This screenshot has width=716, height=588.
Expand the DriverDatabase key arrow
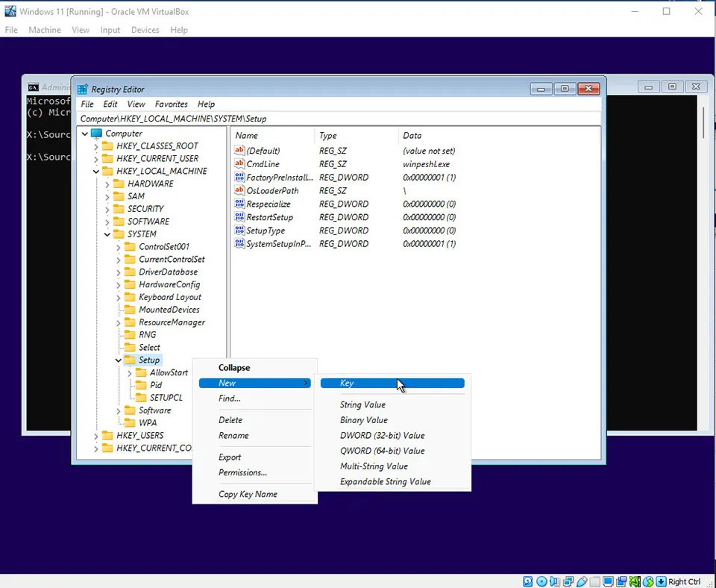coord(119,272)
